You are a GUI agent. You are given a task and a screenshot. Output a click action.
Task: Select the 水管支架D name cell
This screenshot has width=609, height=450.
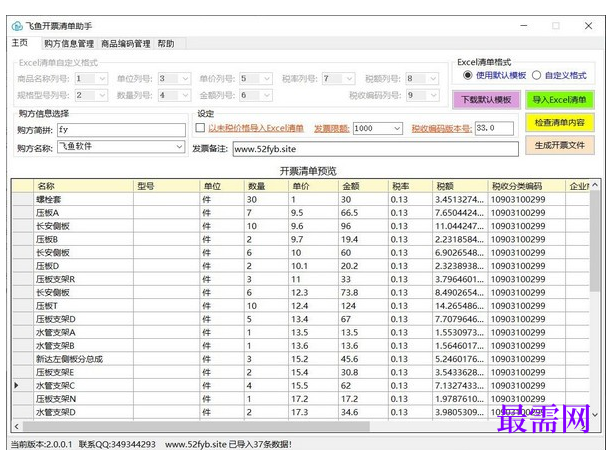point(84,412)
